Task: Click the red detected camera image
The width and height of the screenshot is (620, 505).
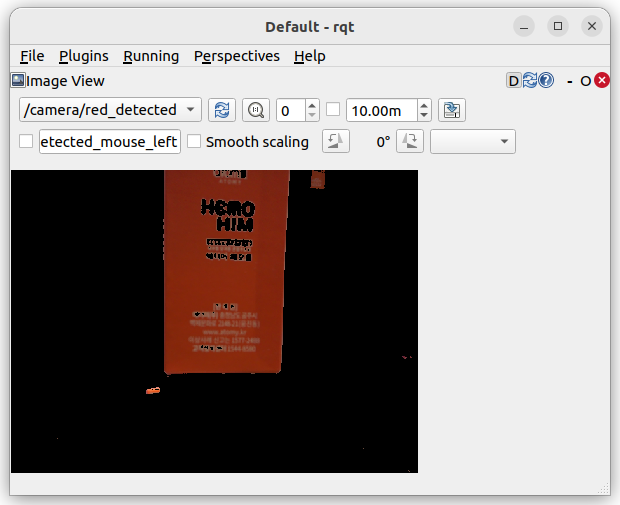Action: pyautogui.click(x=214, y=321)
